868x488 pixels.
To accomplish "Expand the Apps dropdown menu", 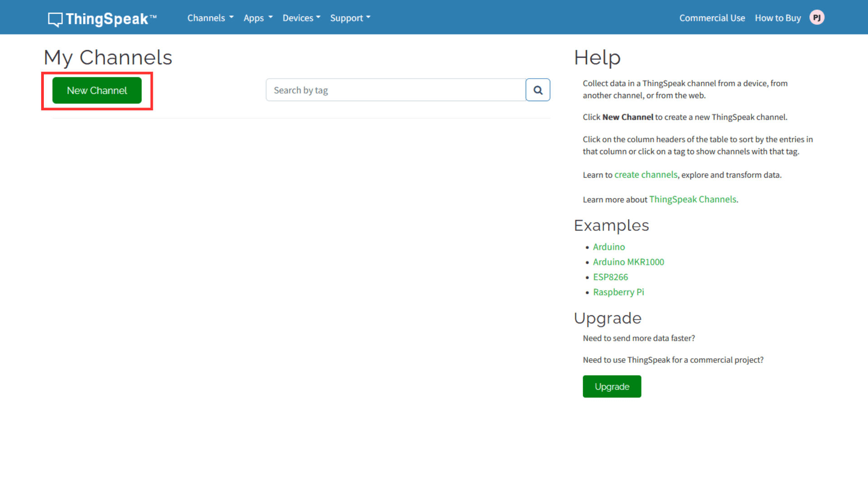I will click(x=258, y=18).
